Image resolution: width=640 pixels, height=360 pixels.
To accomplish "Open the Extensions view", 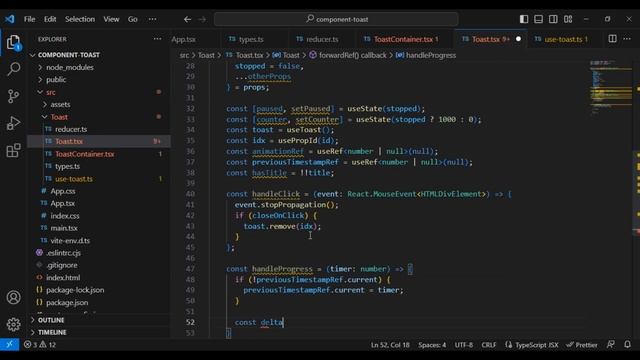I will pyautogui.click(x=13, y=150).
